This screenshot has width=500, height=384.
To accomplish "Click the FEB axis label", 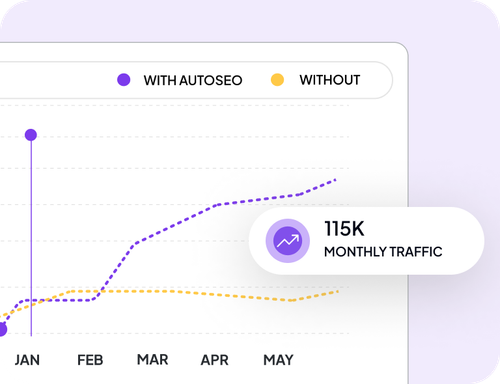I will point(90,360).
